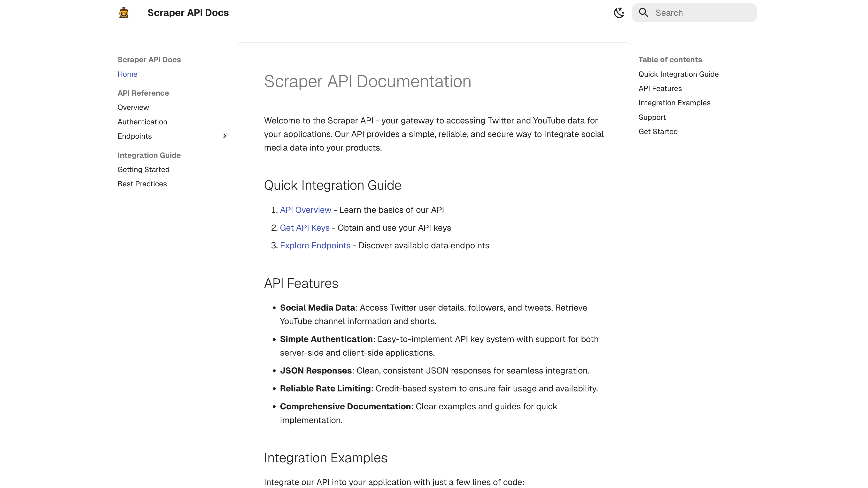
Task: Go to the Authentication sidebar item
Action: 142,122
